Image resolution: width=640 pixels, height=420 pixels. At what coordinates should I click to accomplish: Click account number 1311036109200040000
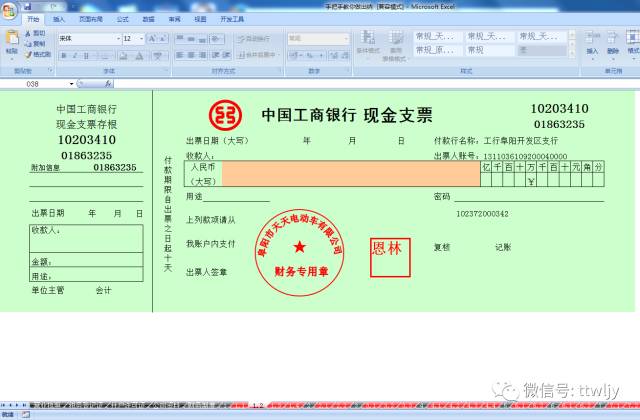click(x=525, y=156)
